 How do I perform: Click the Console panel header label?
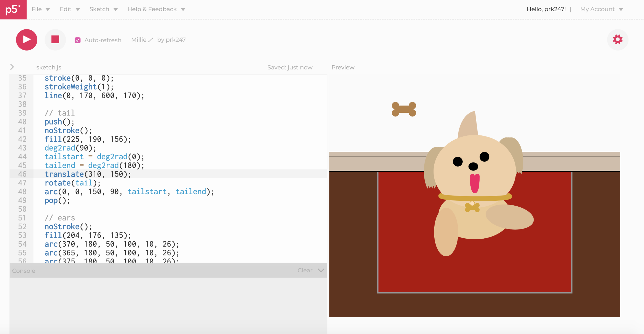click(24, 271)
